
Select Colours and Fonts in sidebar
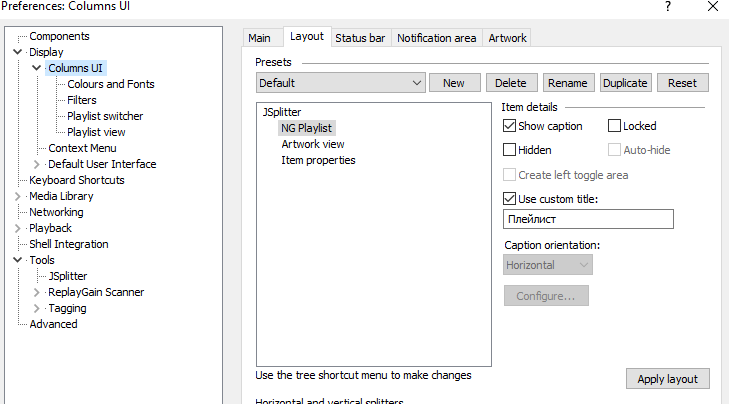coord(110,84)
